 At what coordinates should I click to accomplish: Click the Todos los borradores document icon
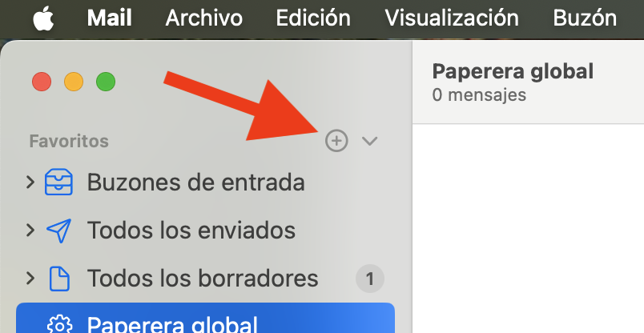[59, 279]
